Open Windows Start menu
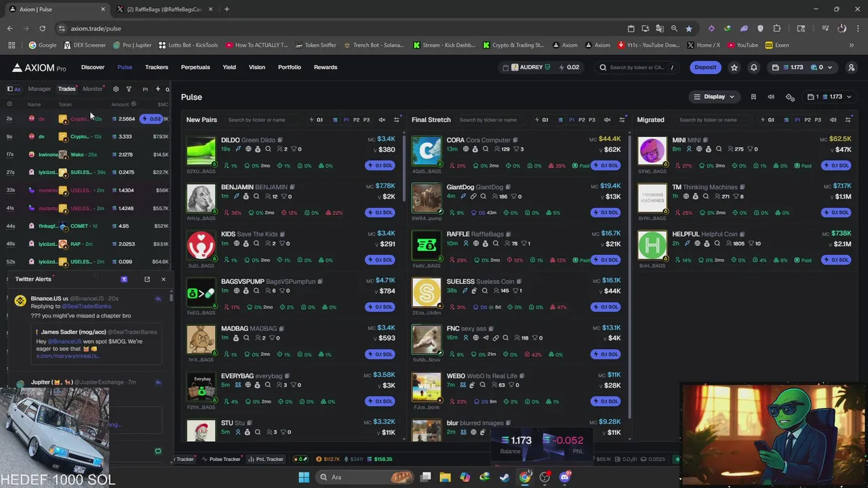 tap(304, 477)
